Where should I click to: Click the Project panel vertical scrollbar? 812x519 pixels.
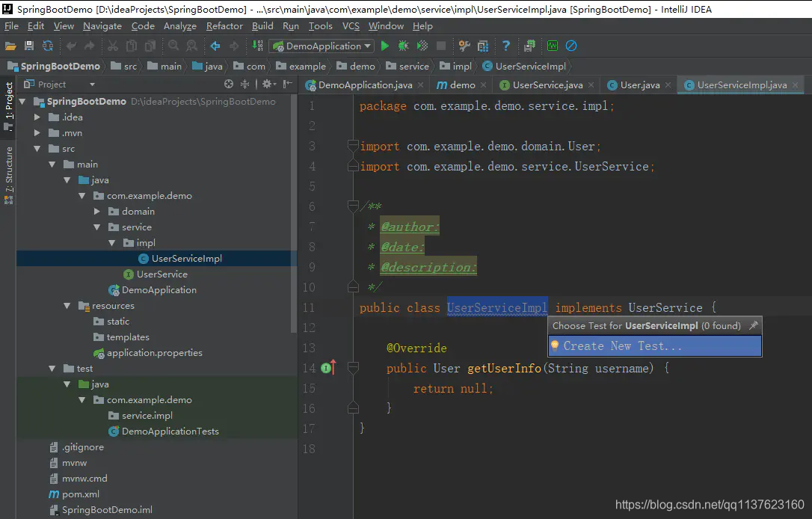294,215
